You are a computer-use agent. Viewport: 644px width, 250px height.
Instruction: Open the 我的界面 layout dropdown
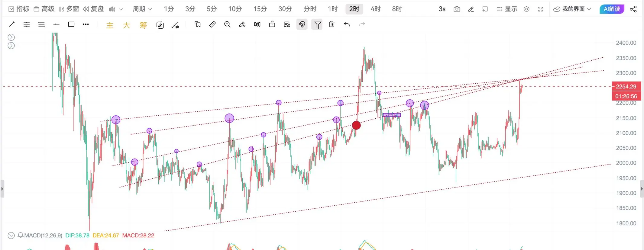pos(572,9)
